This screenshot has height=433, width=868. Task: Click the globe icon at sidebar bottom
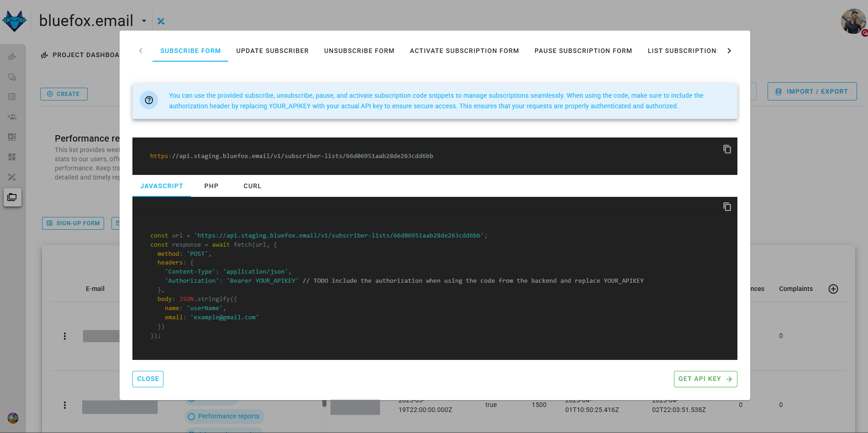pos(13,418)
